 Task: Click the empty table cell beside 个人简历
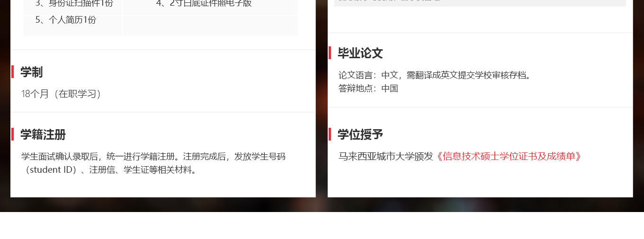[x=210, y=26]
